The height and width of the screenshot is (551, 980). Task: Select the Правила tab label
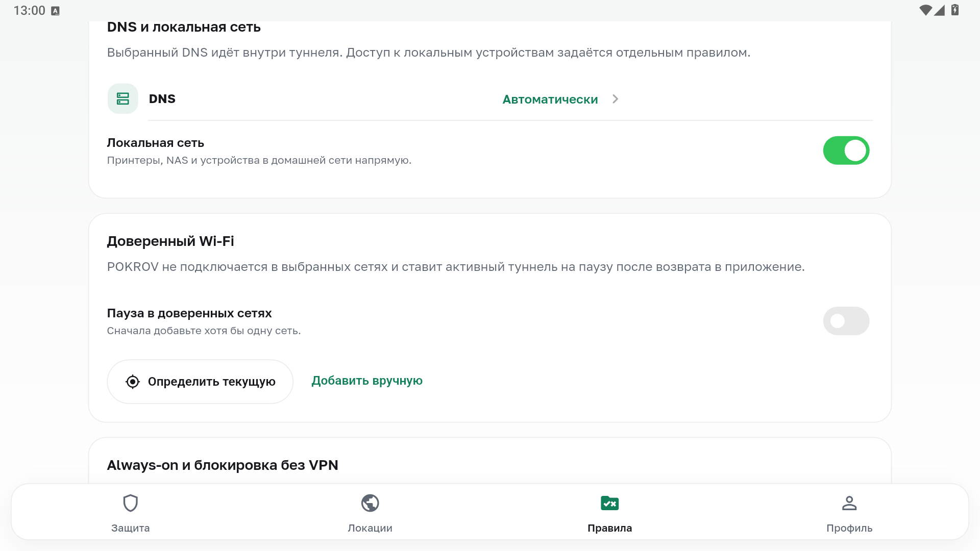point(609,528)
